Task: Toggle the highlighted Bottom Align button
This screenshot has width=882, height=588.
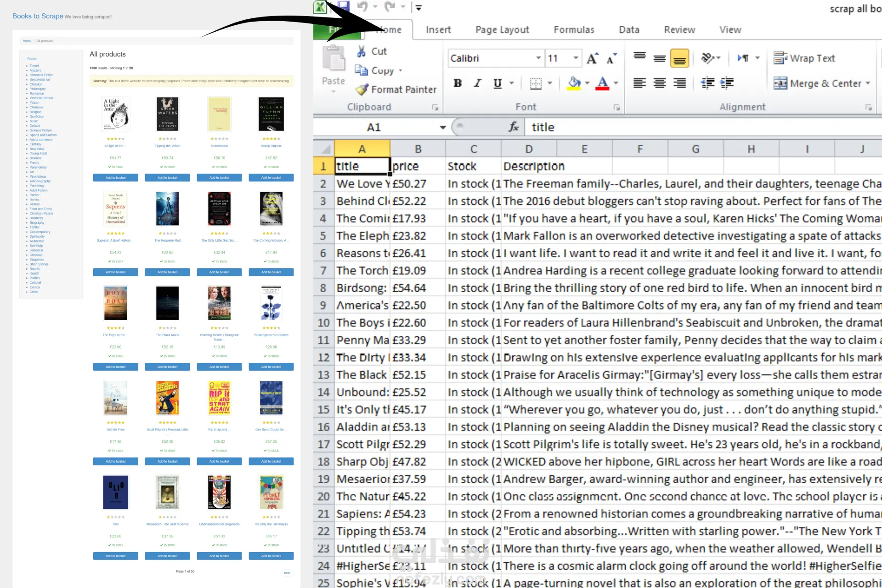Action: [679, 58]
